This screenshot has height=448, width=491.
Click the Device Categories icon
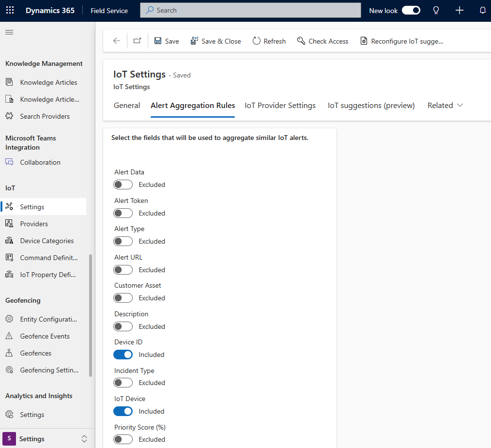pos(9,241)
